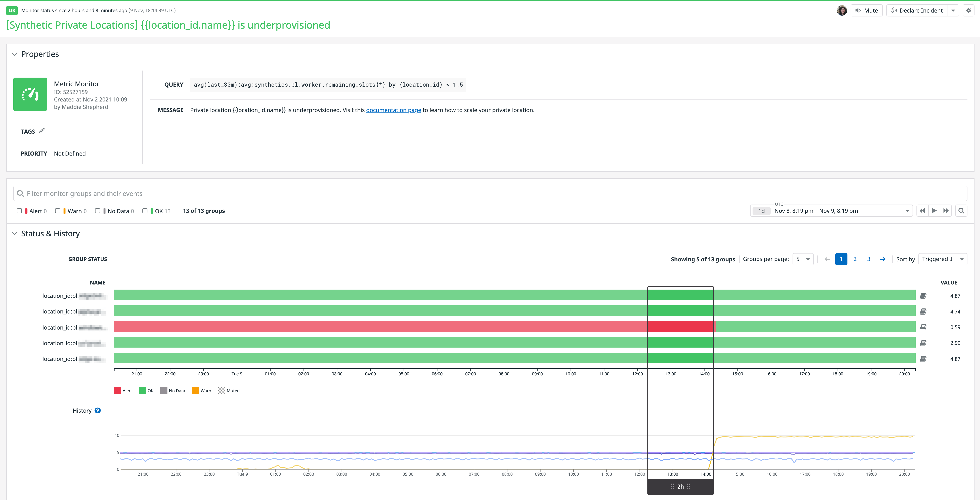Viewport: 980px width, 500px height.
Task: Click the 2h time window handle
Action: tap(680, 486)
